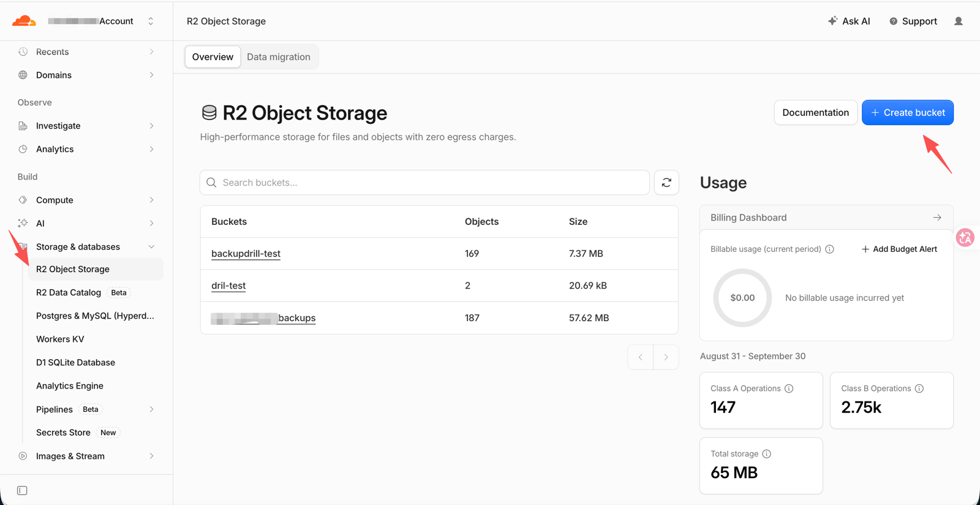Click the Compute diamond icon
Image resolution: width=980 pixels, height=505 pixels.
23,200
